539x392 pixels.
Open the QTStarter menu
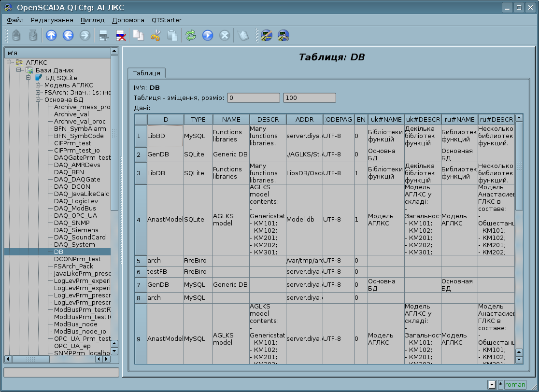pyautogui.click(x=166, y=20)
